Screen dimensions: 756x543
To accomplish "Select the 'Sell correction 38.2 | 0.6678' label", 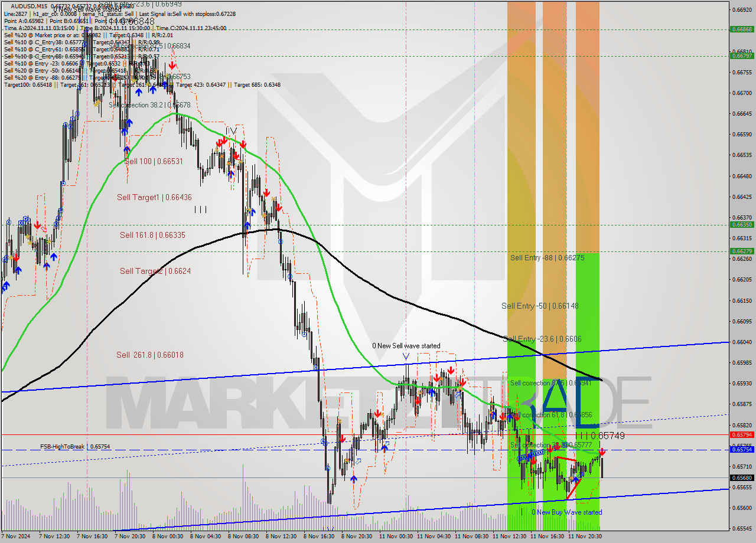I will point(149,105).
